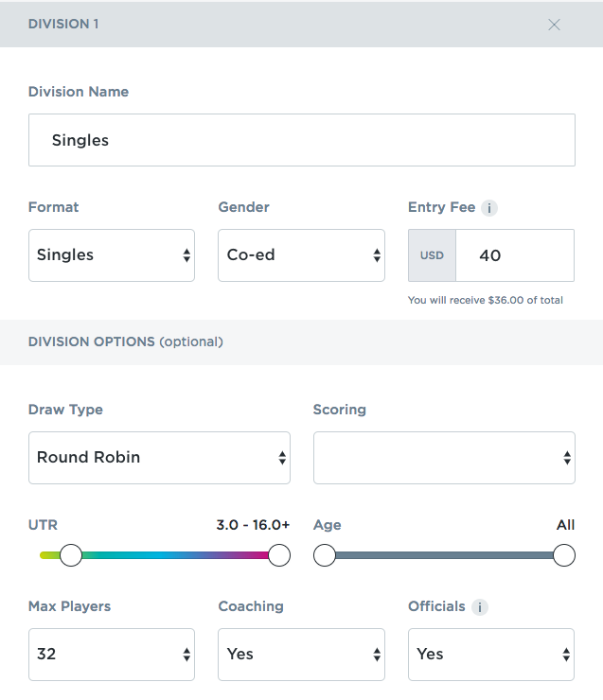Click the Division Name text field

301,140
